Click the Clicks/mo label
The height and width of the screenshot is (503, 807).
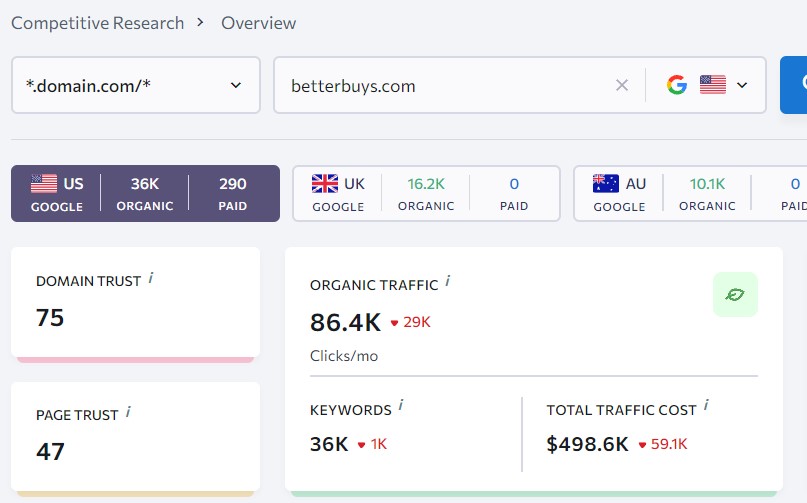pyautogui.click(x=344, y=356)
